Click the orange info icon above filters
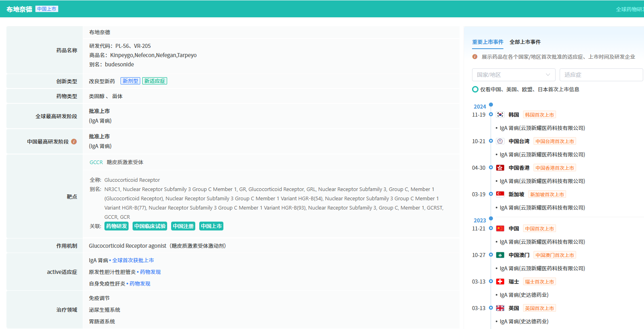The image size is (644, 329). click(475, 57)
